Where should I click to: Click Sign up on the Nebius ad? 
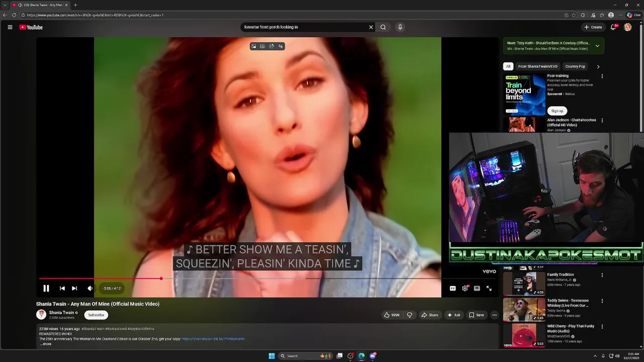(557, 111)
